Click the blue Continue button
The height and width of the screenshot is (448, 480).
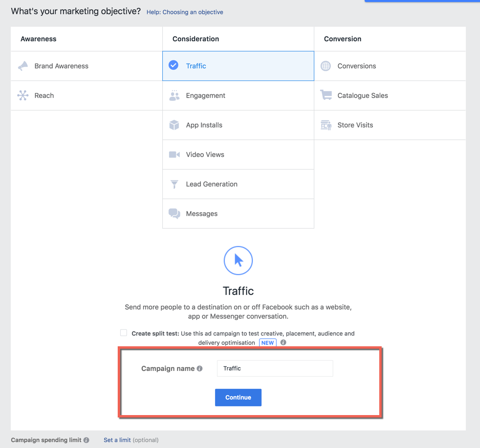pos(238,398)
